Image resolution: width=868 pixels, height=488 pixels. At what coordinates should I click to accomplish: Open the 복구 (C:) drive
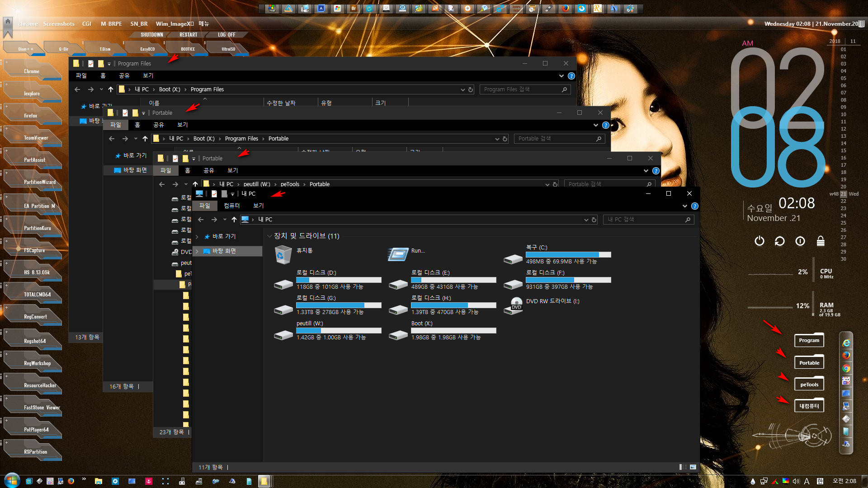pos(557,254)
